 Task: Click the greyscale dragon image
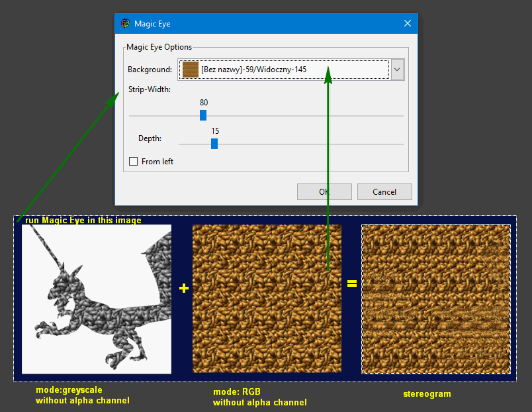coord(97,299)
